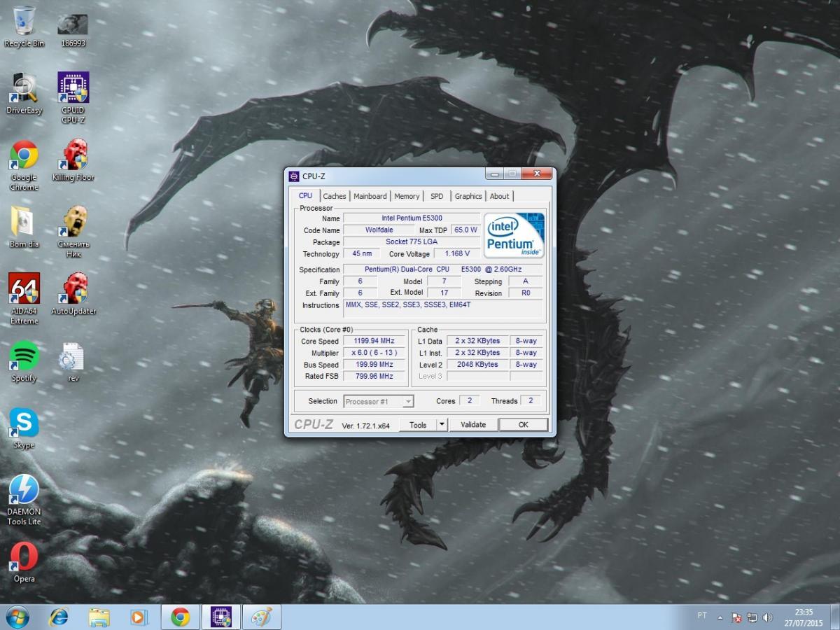Screen dimensions: 840x630
Task: Click the Intel Pentium inside logo
Action: (514, 235)
